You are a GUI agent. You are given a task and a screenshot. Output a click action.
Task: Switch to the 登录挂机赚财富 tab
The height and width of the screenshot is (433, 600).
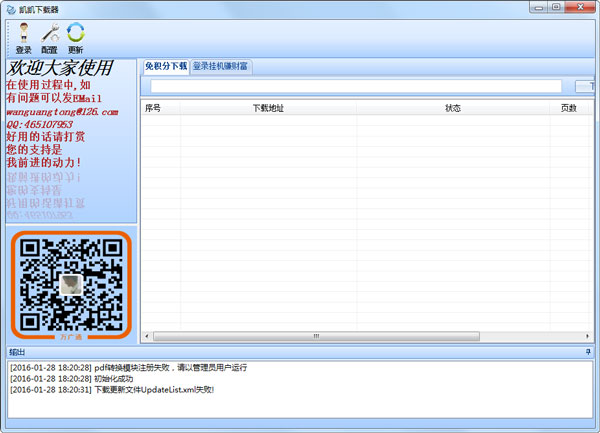click(x=220, y=67)
